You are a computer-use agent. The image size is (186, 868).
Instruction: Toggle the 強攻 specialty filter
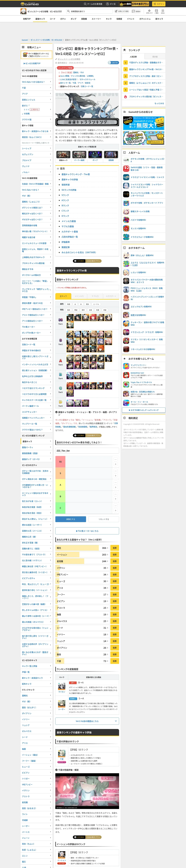tap(69, 310)
